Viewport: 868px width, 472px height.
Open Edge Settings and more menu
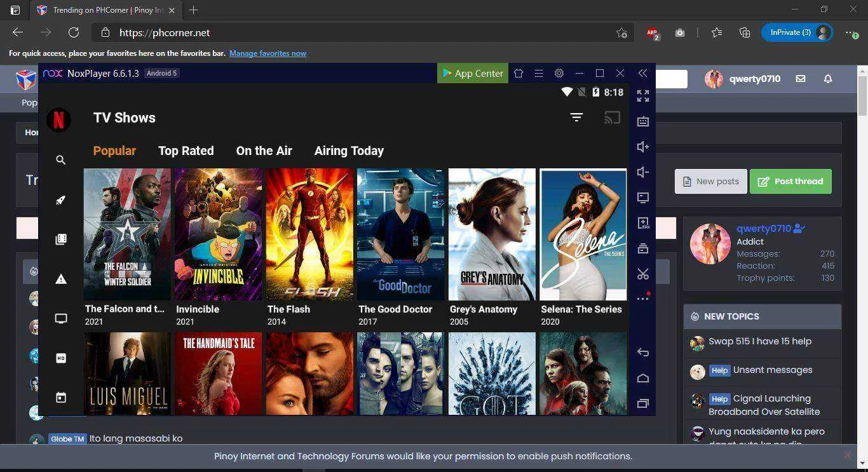851,32
